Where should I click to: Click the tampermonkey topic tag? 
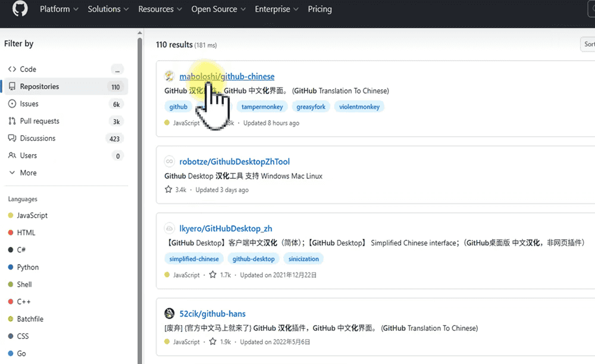click(x=262, y=107)
